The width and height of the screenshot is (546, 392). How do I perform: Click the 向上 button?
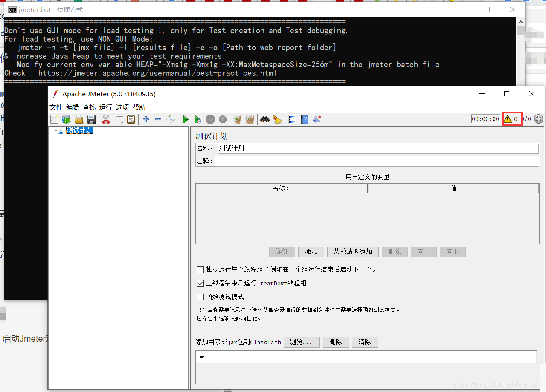pos(424,252)
